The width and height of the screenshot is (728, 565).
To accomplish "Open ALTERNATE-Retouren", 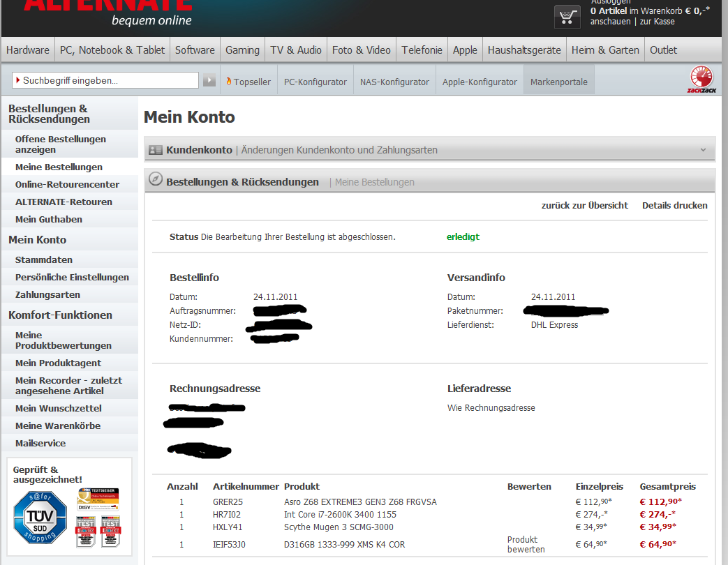I will click(x=70, y=202).
